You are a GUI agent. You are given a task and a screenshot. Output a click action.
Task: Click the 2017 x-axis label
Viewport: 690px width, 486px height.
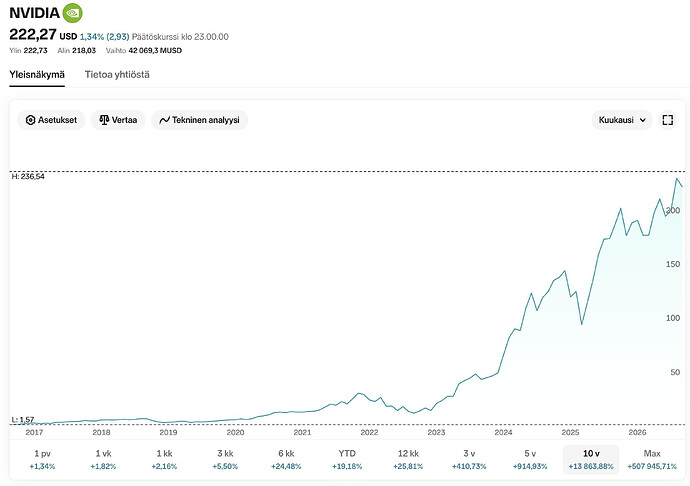[34, 432]
